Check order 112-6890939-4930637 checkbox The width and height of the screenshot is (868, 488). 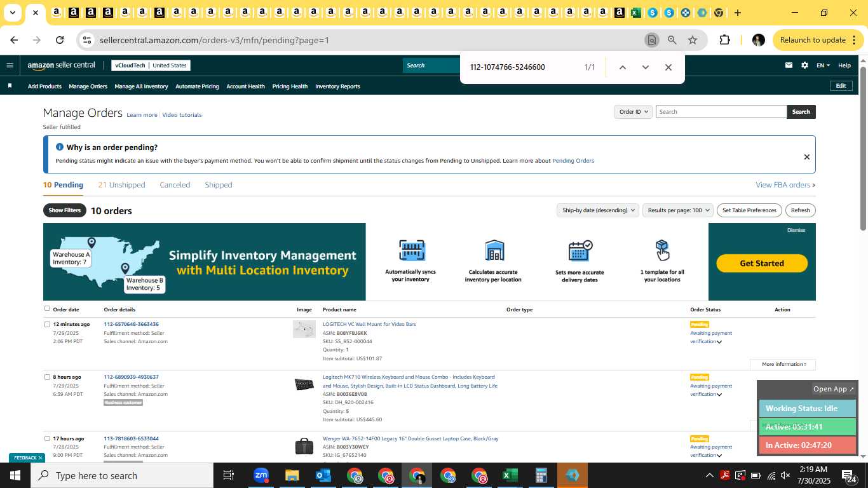[47, 377]
